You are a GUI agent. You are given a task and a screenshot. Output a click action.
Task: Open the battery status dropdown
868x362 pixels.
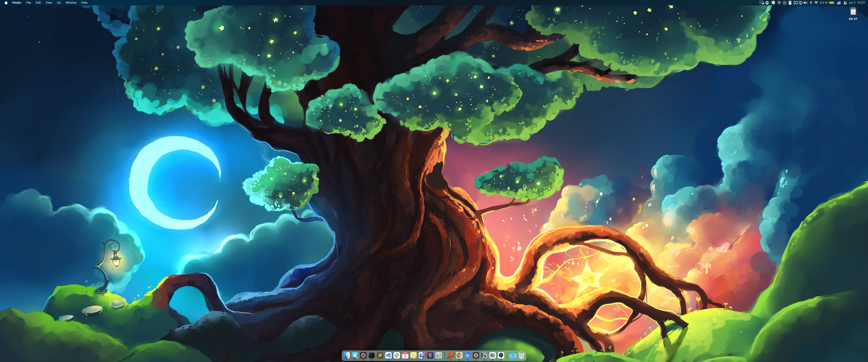(832, 3)
